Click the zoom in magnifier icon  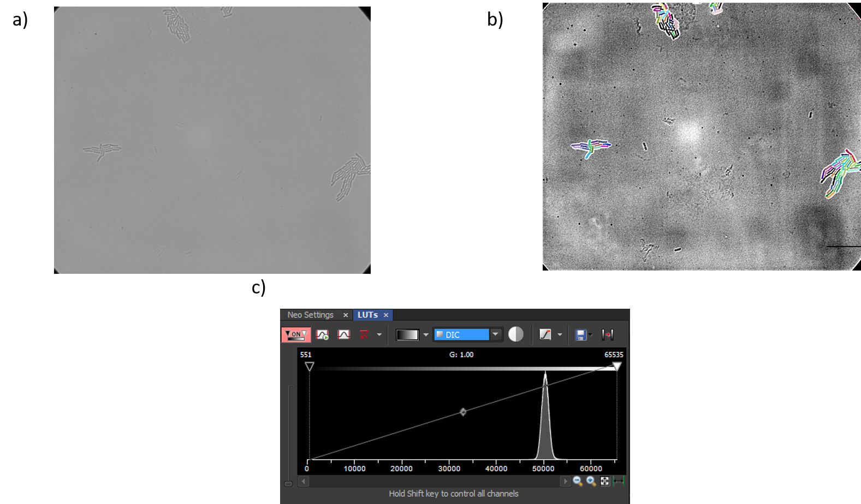tap(591, 481)
